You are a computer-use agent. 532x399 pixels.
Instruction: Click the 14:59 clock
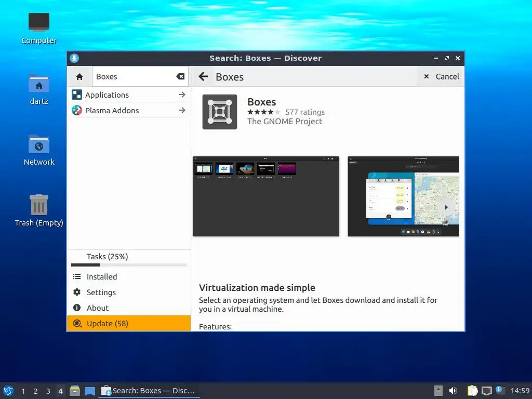pyautogui.click(x=520, y=391)
